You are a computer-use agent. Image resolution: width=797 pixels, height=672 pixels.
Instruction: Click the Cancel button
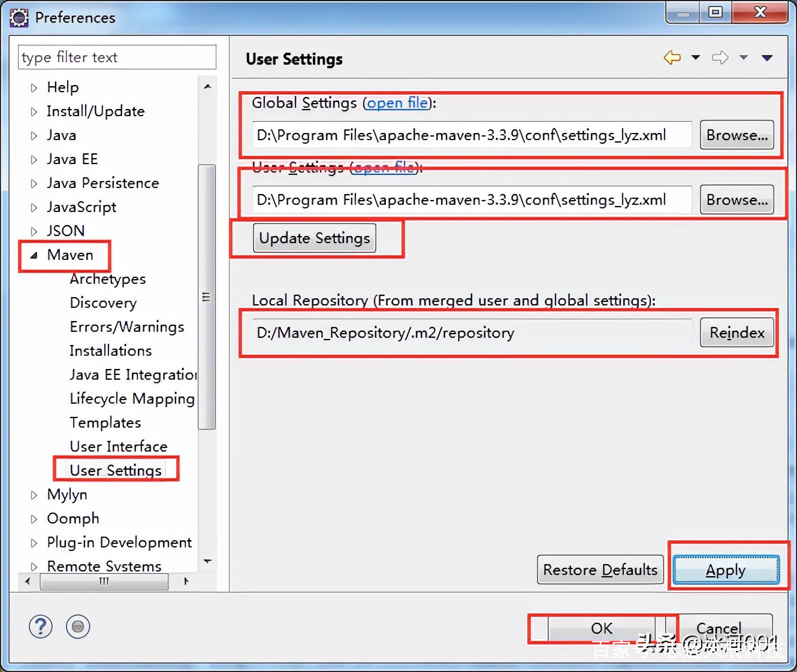tap(718, 628)
